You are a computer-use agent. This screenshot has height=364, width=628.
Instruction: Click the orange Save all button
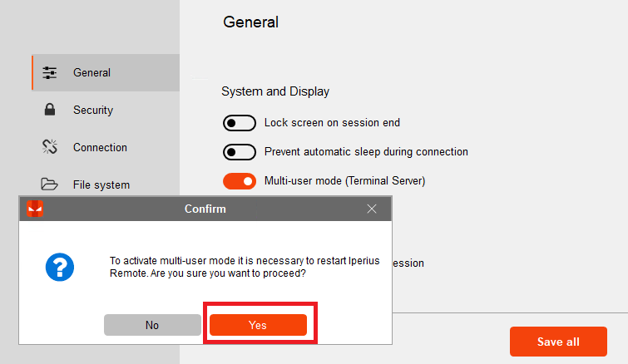coord(558,342)
